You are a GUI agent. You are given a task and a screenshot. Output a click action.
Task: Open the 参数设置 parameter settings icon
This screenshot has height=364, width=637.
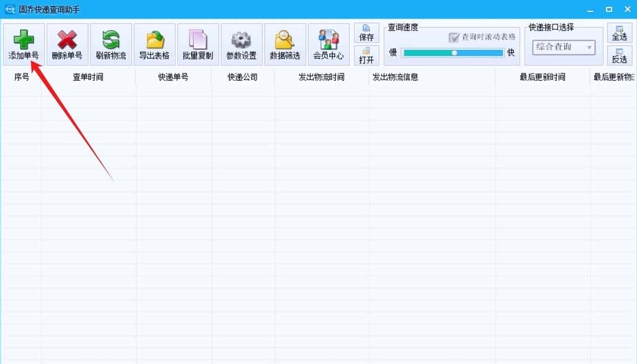pos(242,44)
